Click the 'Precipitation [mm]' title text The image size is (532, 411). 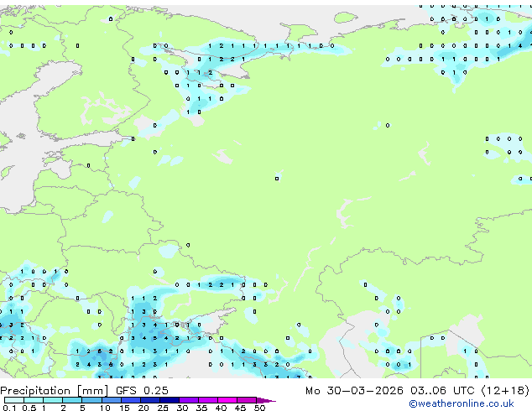click(55, 391)
